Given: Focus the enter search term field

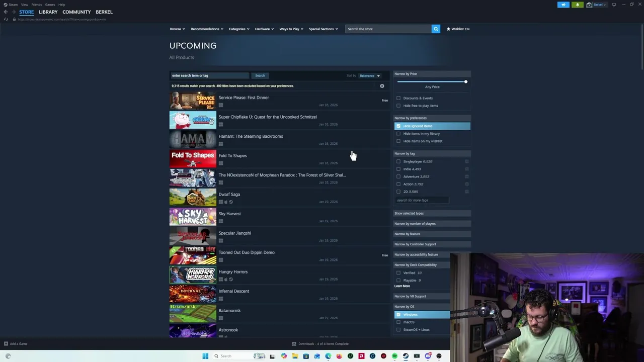Looking at the screenshot, I should coord(209,75).
